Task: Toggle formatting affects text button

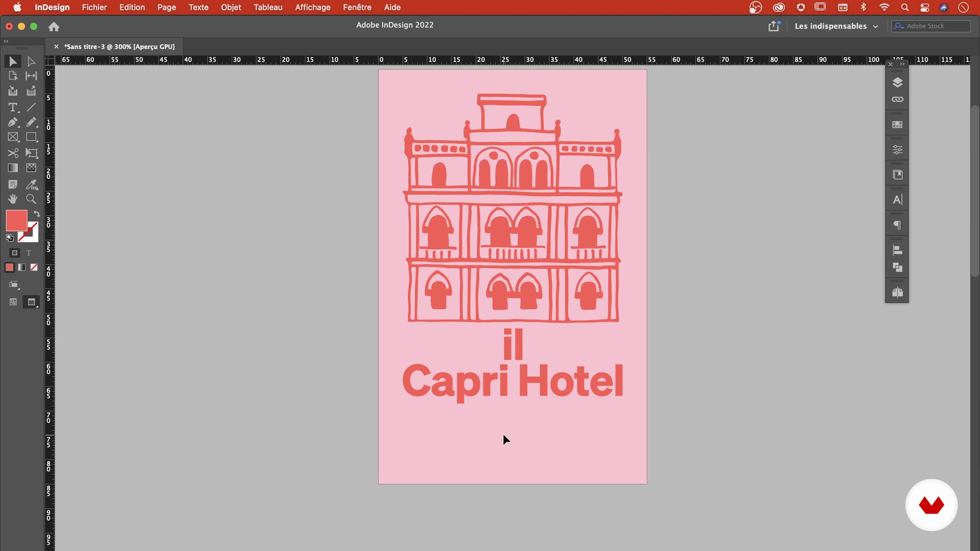Action: click(x=29, y=253)
